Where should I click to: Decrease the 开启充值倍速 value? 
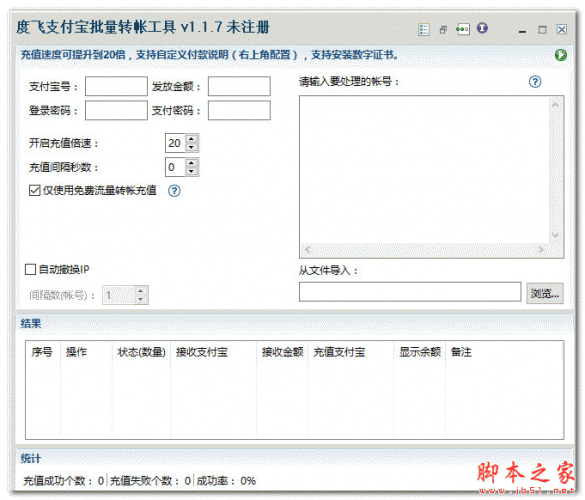pos(191,147)
